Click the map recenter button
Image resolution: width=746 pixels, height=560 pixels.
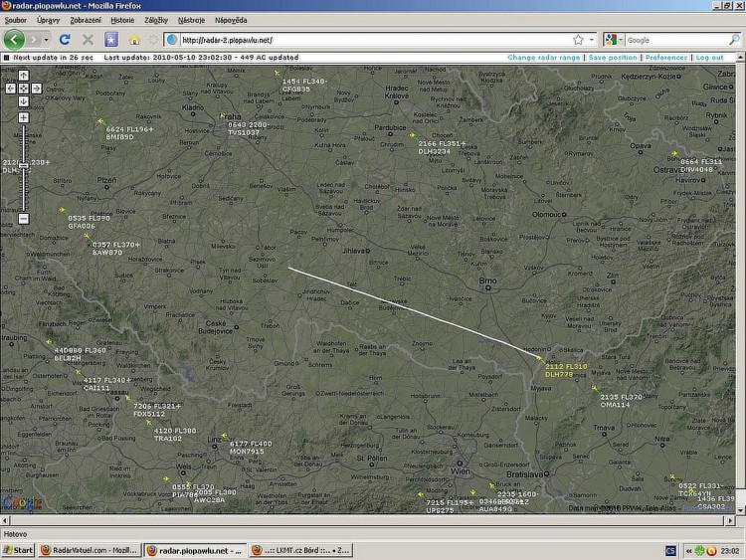coord(23,89)
